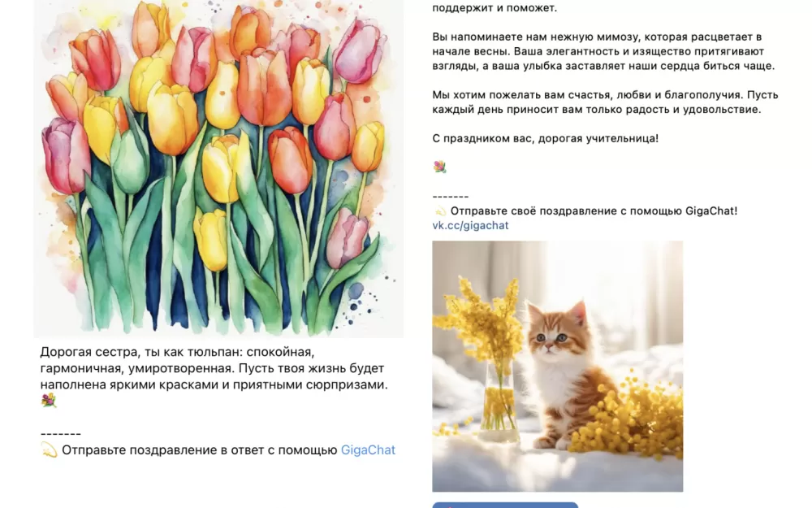Open the watercolor tulips image
This screenshot has width=812, height=508.
(218, 168)
